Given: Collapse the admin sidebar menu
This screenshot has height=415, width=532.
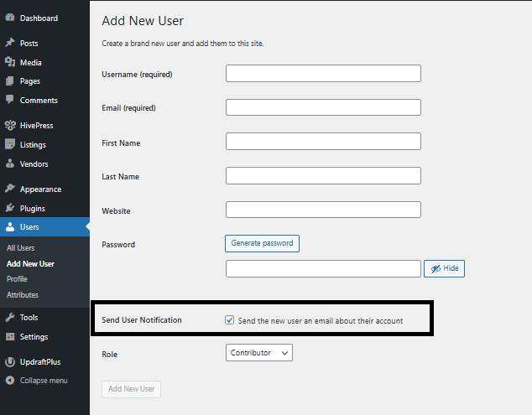Looking at the screenshot, I should tap(44, 381).
